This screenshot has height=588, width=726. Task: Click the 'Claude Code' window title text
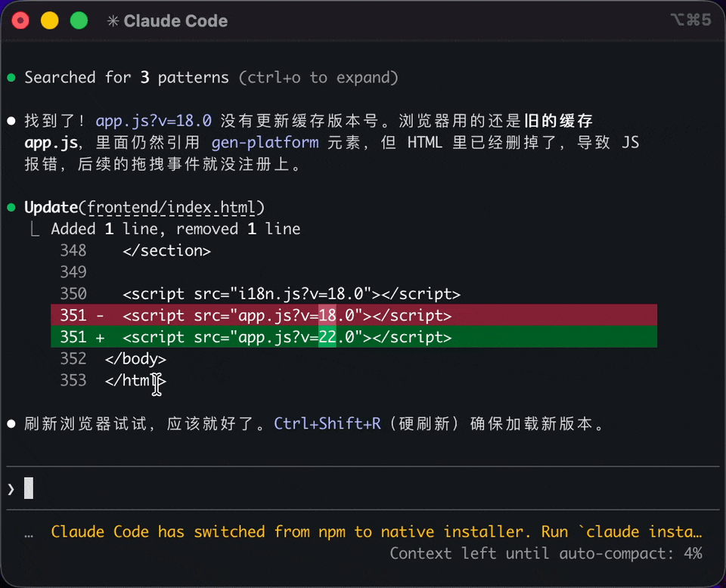(175, 21)
